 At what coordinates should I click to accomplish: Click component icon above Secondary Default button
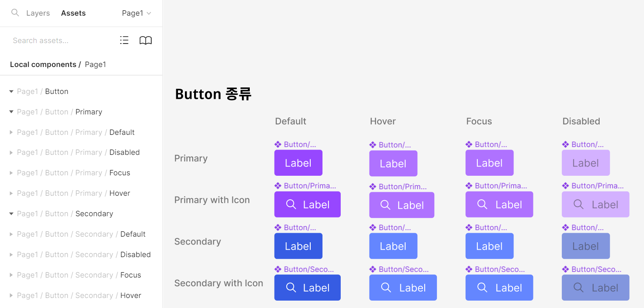pyautogui.click(x=278, y=228)
